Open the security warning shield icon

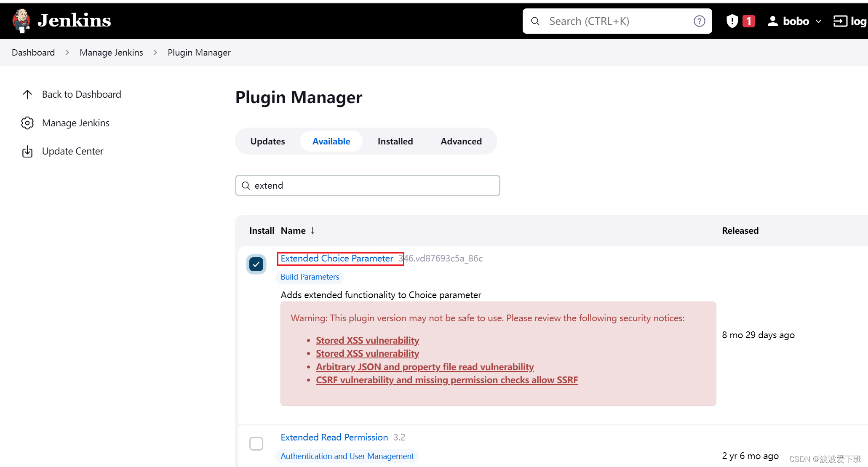[732, 21]
